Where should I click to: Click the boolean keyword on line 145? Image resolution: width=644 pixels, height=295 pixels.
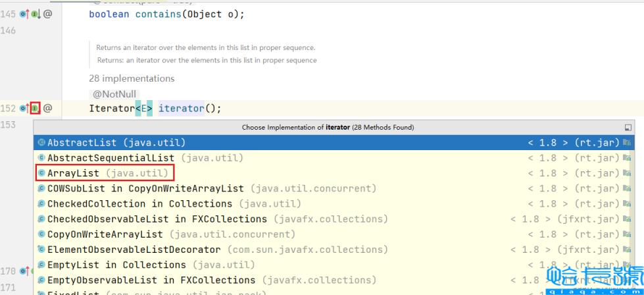click(x=109, y=14)
